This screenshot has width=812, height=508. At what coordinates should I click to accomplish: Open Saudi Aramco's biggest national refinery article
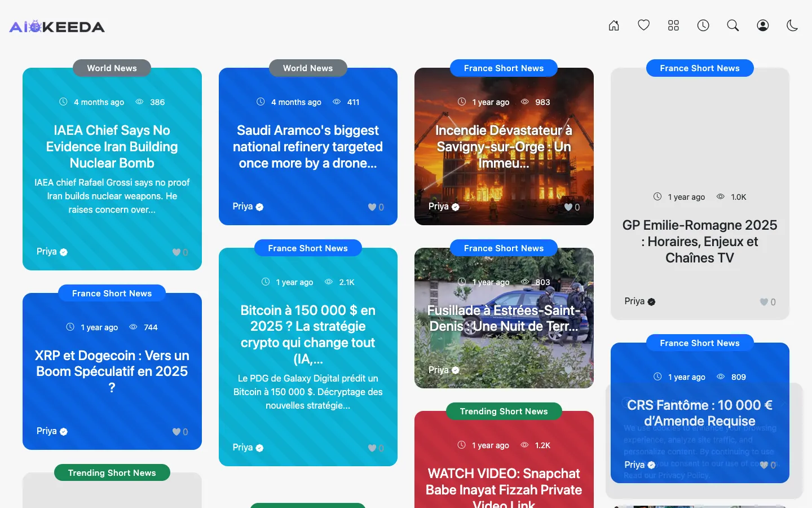point(308,147)
